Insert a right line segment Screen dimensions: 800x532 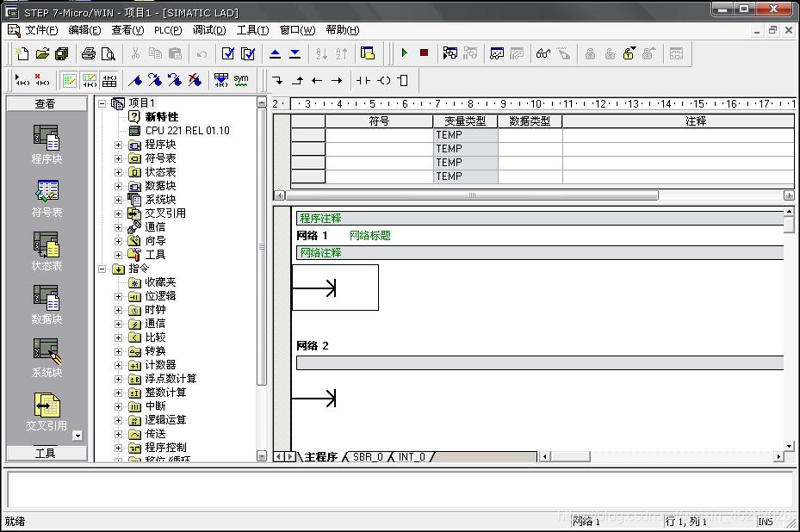(x=337, y=80)
